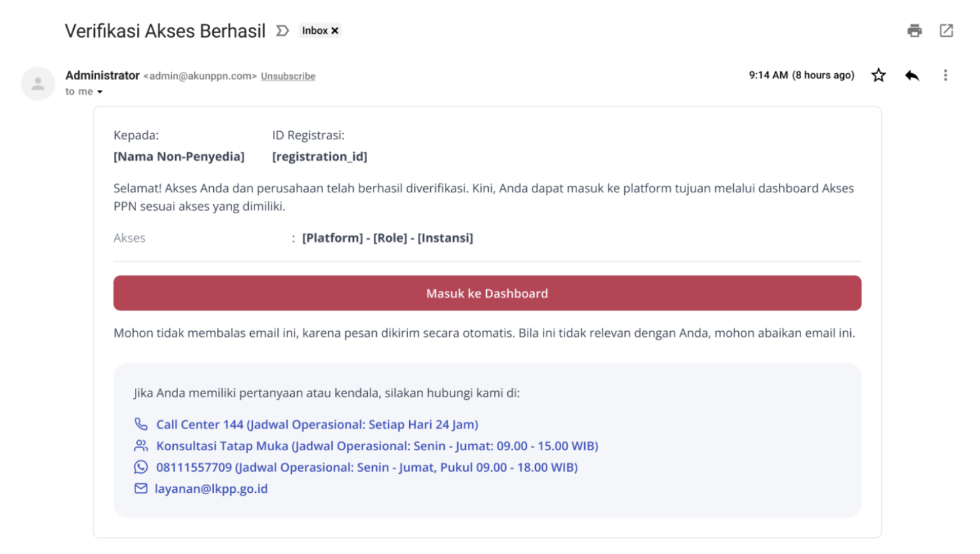Click the sender avatar picture
The image size is (980, 554).
38,83
